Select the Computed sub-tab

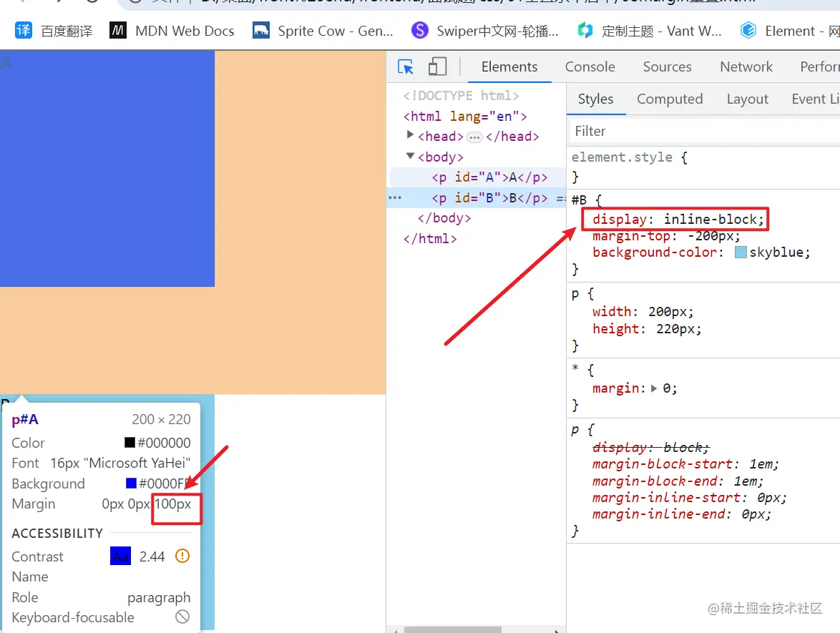tap(670, 99)
